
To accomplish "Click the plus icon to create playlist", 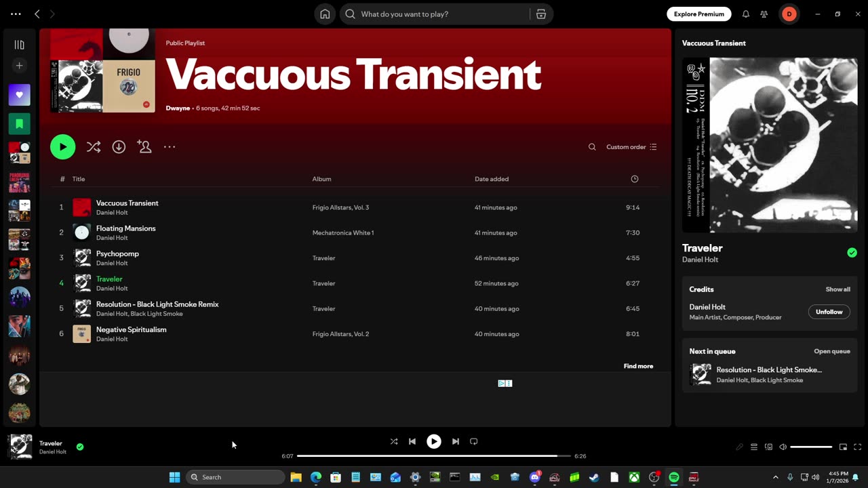I will pyautogui.click(x=20, y=66).
